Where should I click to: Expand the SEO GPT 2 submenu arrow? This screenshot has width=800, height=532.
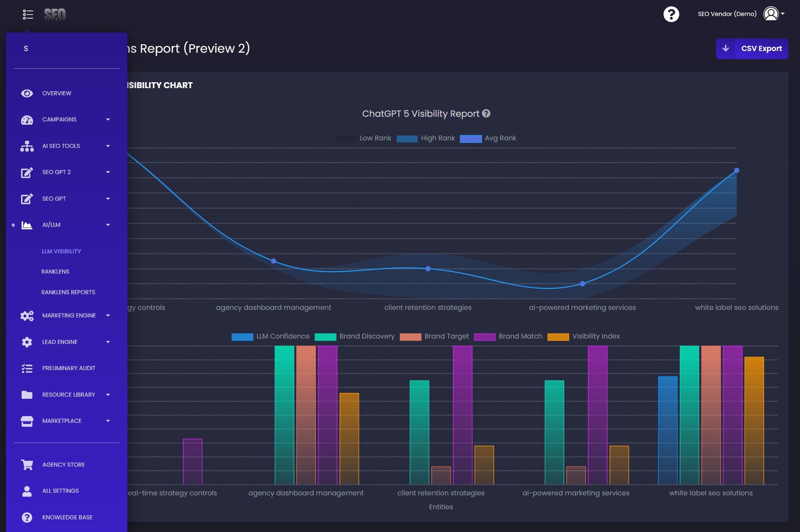coord(108,172)
